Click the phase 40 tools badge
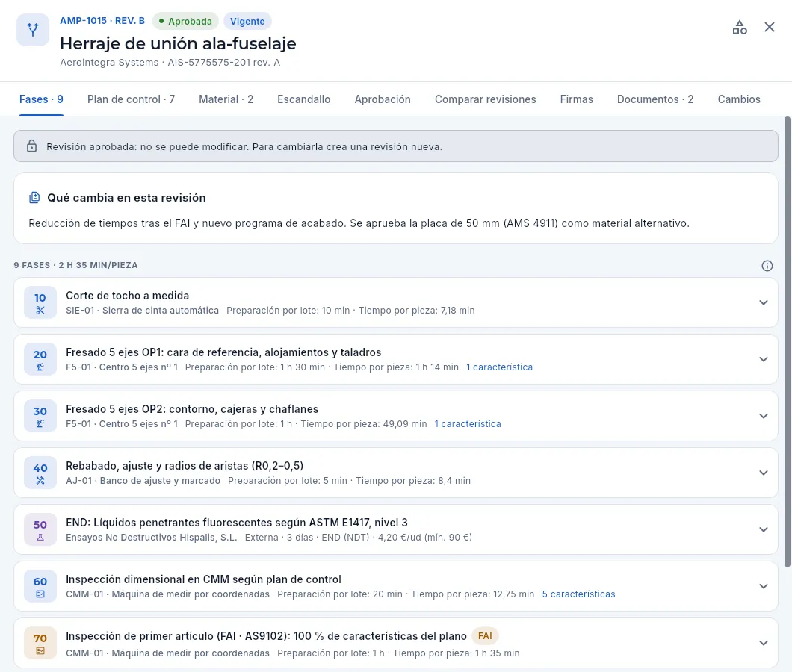This screenshot has height=672, width=792. click(x=40, y=473)
